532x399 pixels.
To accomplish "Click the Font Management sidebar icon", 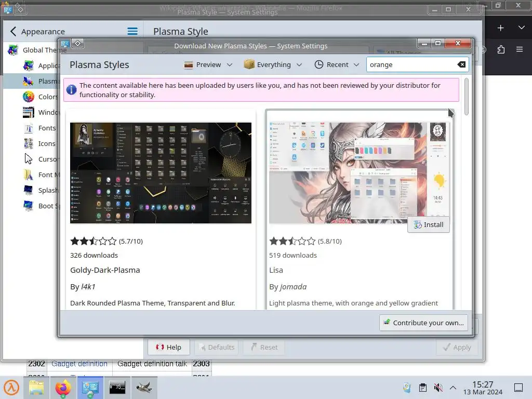I will coord(29,175).
